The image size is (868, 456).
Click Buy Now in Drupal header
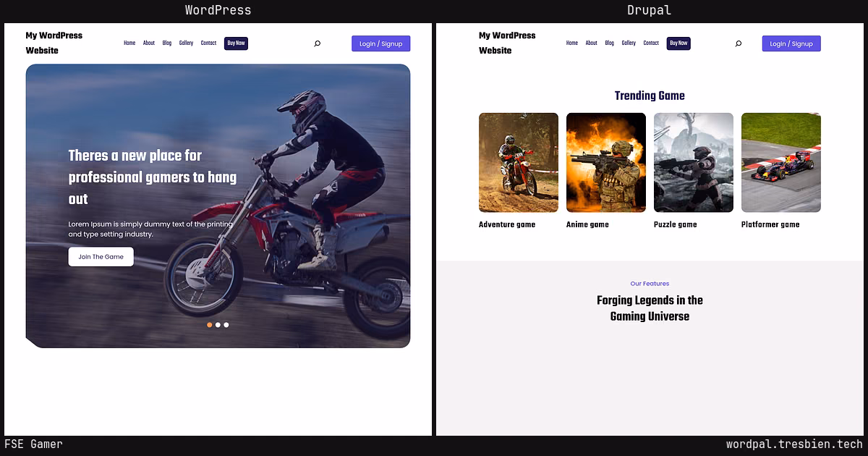678,43
